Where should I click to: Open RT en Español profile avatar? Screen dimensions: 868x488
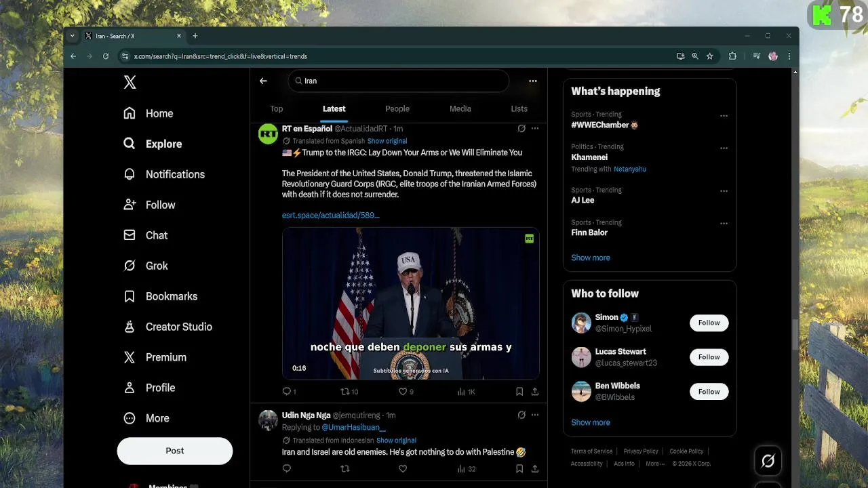(268, 134)
